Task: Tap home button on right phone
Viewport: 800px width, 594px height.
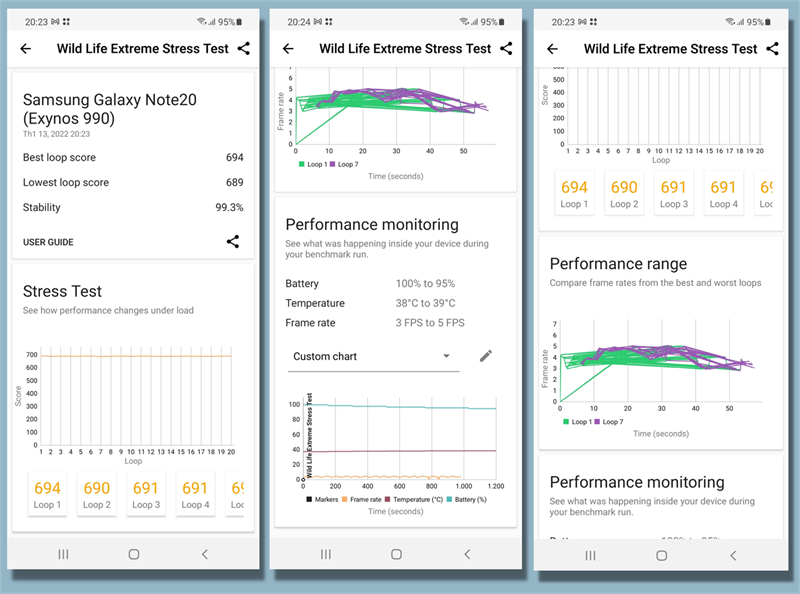Action: tap(662, 556)
